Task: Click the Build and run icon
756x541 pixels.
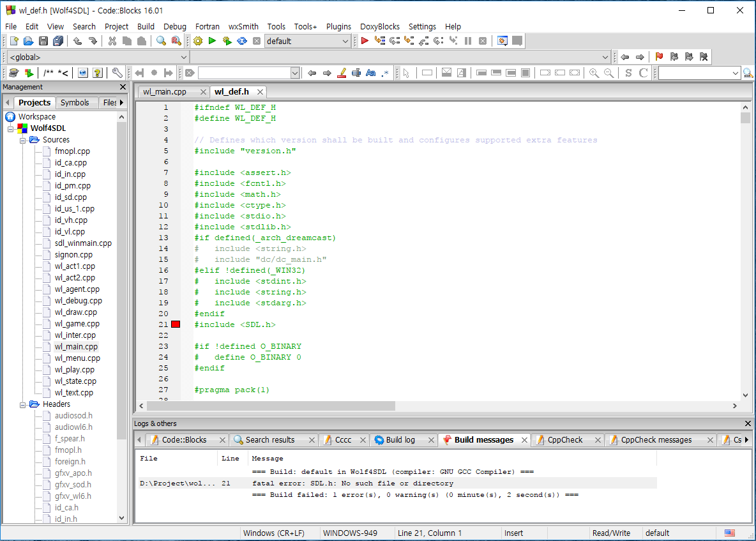Action: coord(227,41)
